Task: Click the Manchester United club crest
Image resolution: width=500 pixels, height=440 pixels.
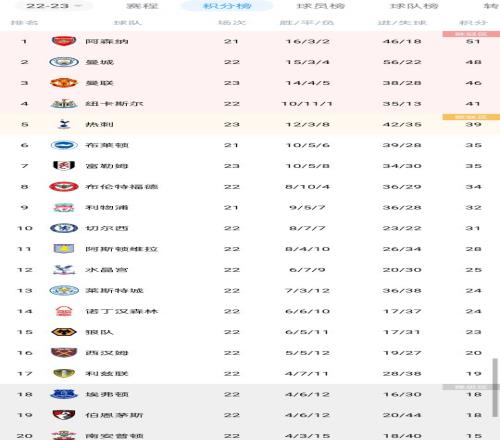Action: [64, 83]
